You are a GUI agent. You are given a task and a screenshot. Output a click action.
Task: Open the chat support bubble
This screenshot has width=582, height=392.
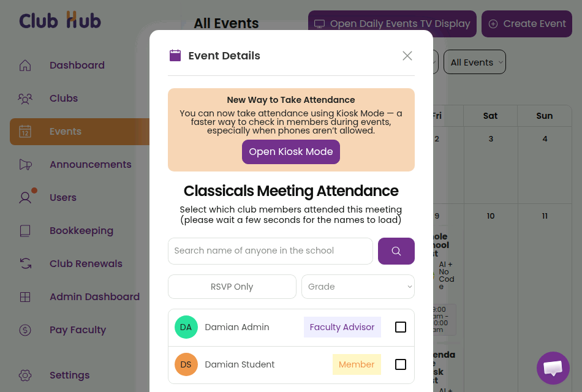click(553, 367)
